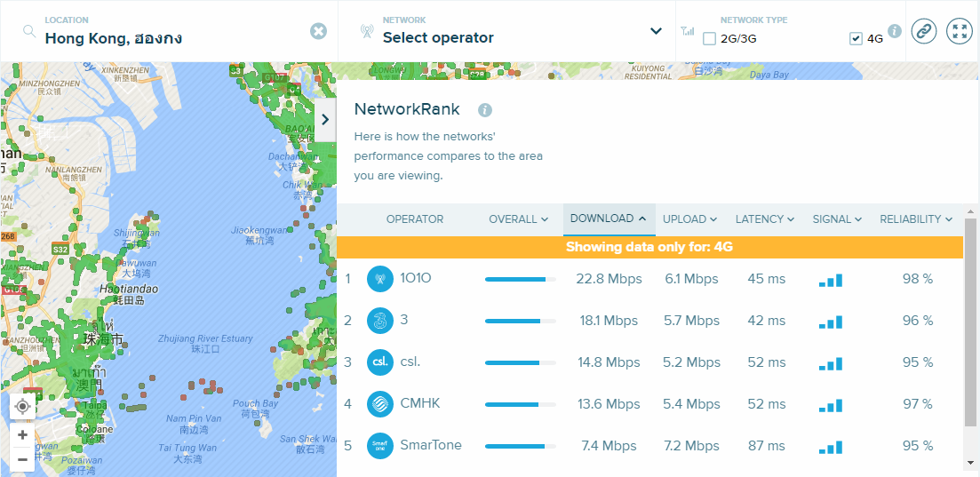Click the S32 road marker on map
The image size is (980, 477).
pyautogui.click(x=60, y=249)
